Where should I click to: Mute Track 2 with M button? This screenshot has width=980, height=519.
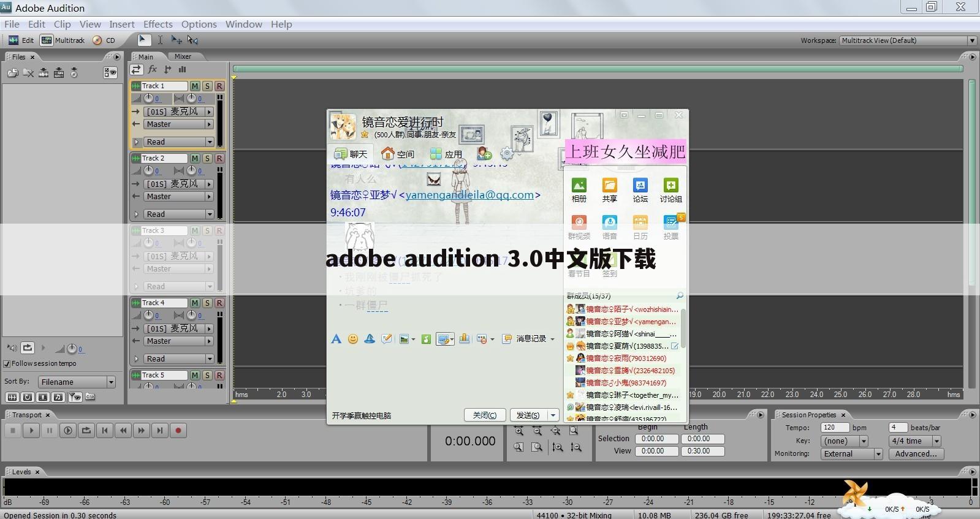coord(195,158)
